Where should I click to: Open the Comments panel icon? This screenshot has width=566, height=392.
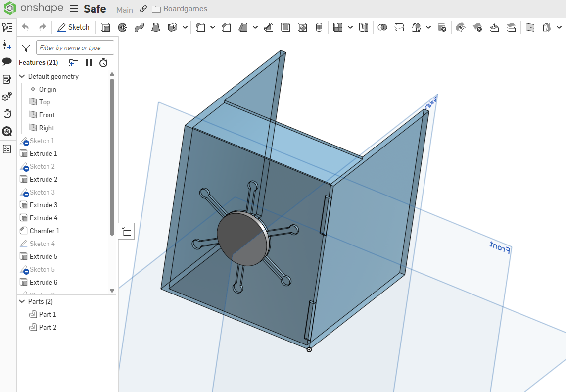point(7,62)
